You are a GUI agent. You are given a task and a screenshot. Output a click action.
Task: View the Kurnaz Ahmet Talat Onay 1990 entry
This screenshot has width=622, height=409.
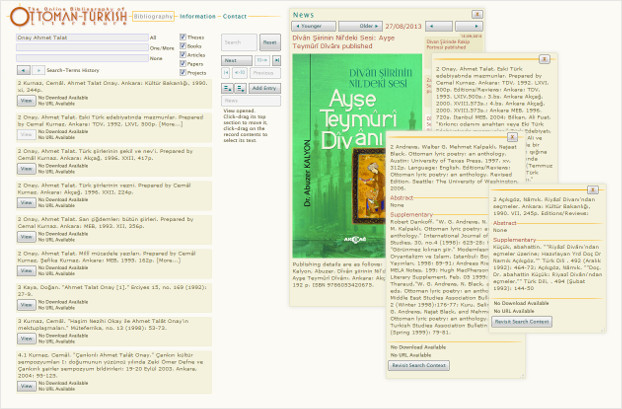pyautogui.click(x=27, y=101)
